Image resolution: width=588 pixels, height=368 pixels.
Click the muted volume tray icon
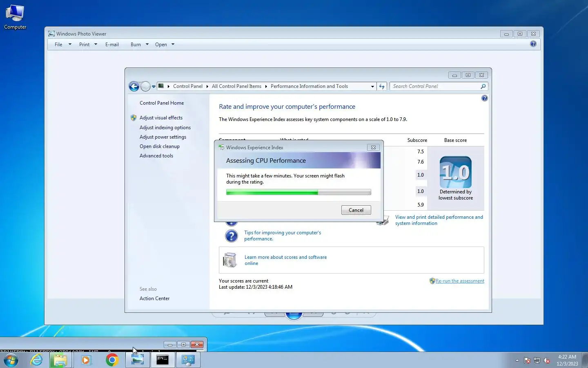(547, 360)
